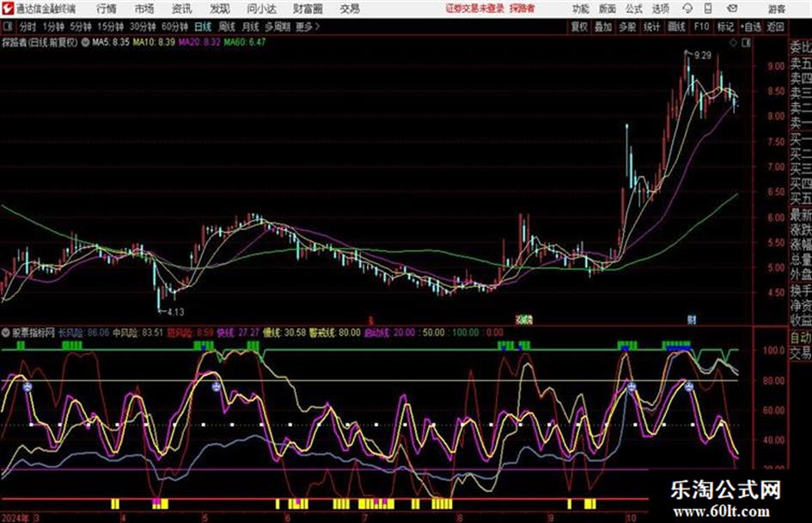Click the Tongdaxin red logo icon
Viewport: 812px width, 523px height.
8,9
